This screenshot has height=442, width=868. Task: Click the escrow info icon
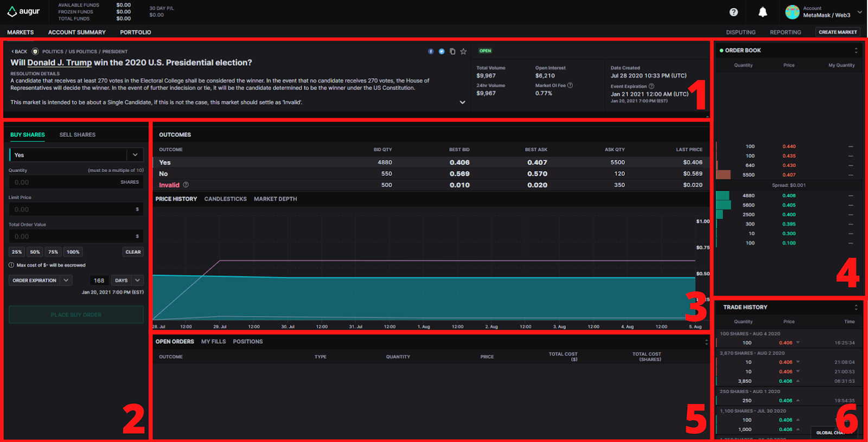point(11,265)
